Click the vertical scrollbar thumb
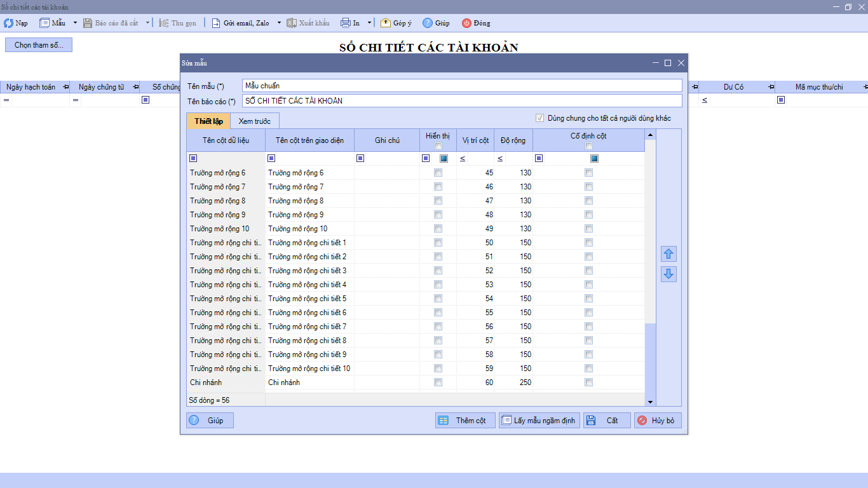This screenshot has width=868, height=488. click(650, 360)
